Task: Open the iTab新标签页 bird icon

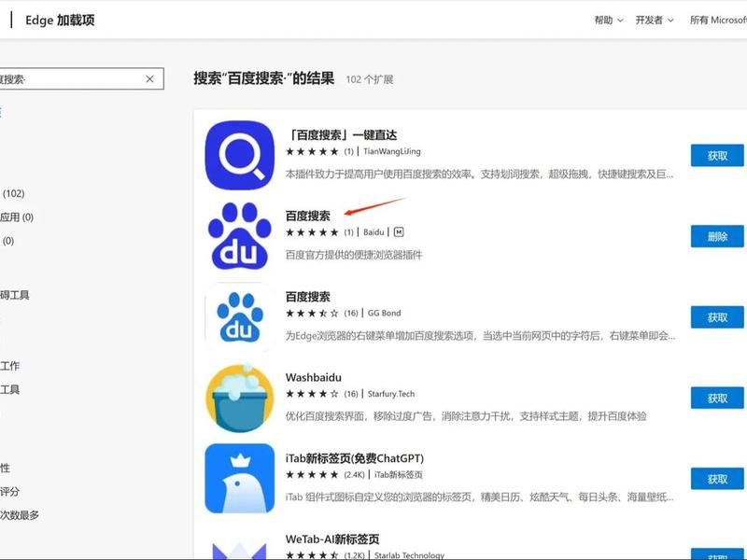Action: pyautogui.click(x=240, y=479)
